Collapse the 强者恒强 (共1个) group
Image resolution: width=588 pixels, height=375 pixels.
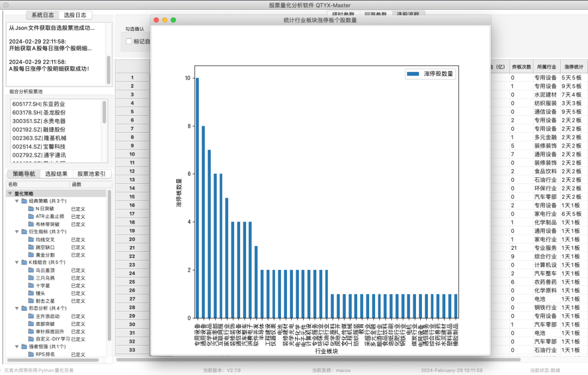pos(17,347)
